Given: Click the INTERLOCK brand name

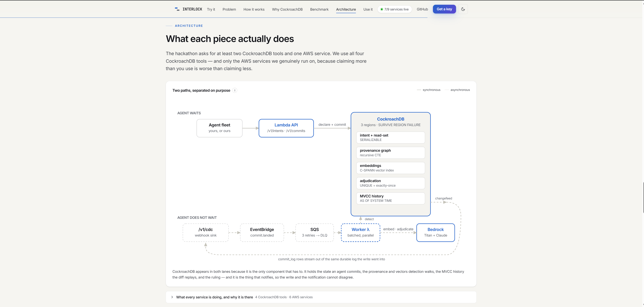Looking at the screenshot, I should click(192, 9).
